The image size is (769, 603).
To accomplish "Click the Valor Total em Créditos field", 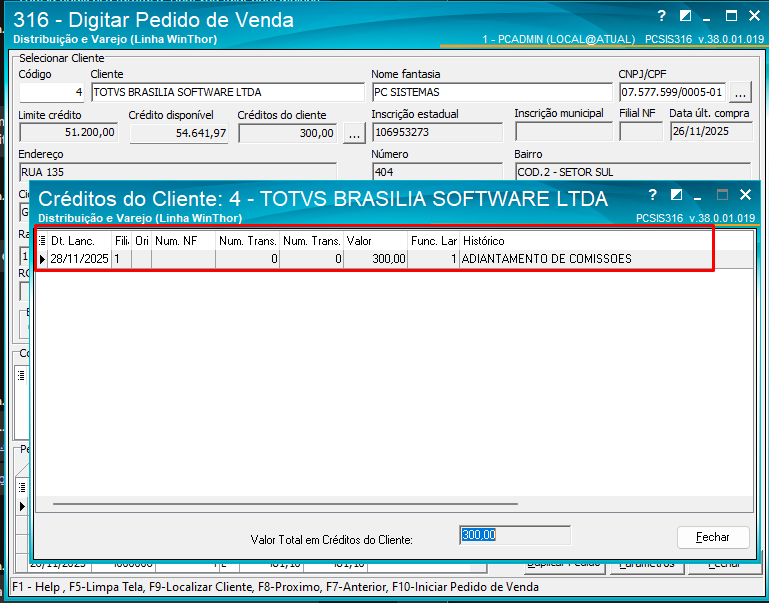I will (515, 535).
